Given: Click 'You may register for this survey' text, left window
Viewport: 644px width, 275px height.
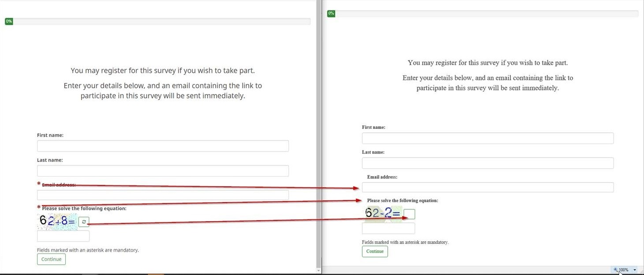Looking at the screenshot, I should [163, 71].
